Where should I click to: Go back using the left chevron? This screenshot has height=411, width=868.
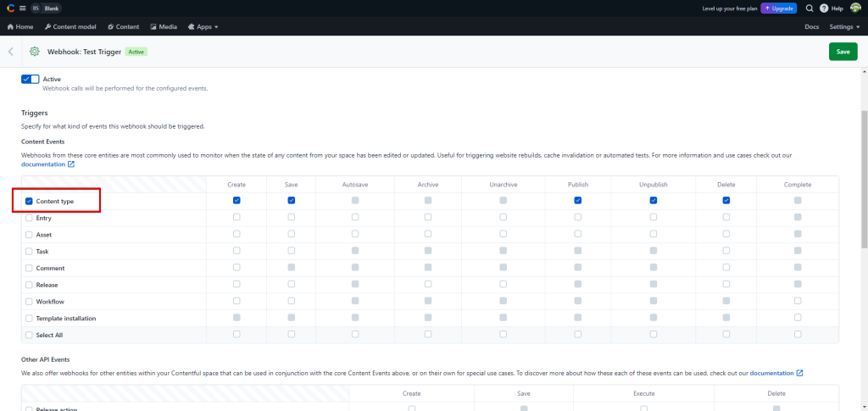11,52
